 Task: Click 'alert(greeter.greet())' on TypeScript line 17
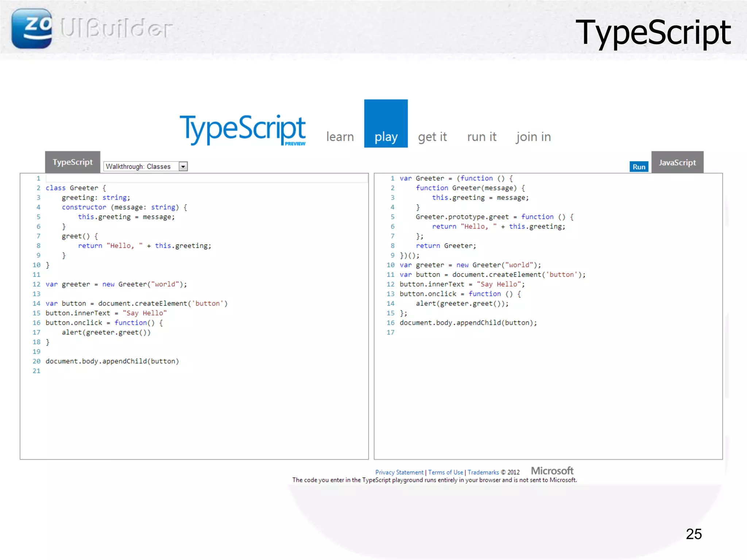click(x=106, y=332)
